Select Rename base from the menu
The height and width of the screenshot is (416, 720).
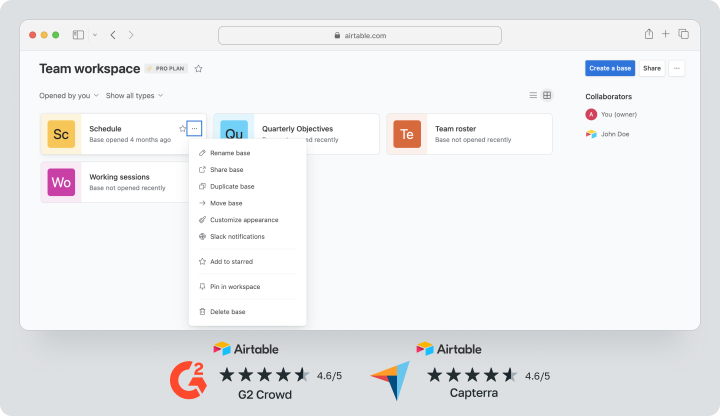coord(230,153)
